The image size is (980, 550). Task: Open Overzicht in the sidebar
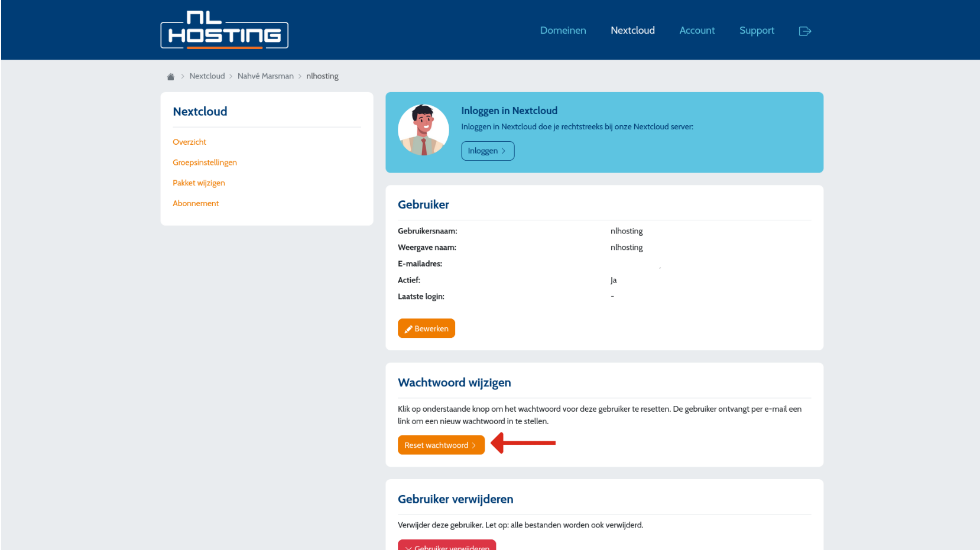click(x=189, y=142)
